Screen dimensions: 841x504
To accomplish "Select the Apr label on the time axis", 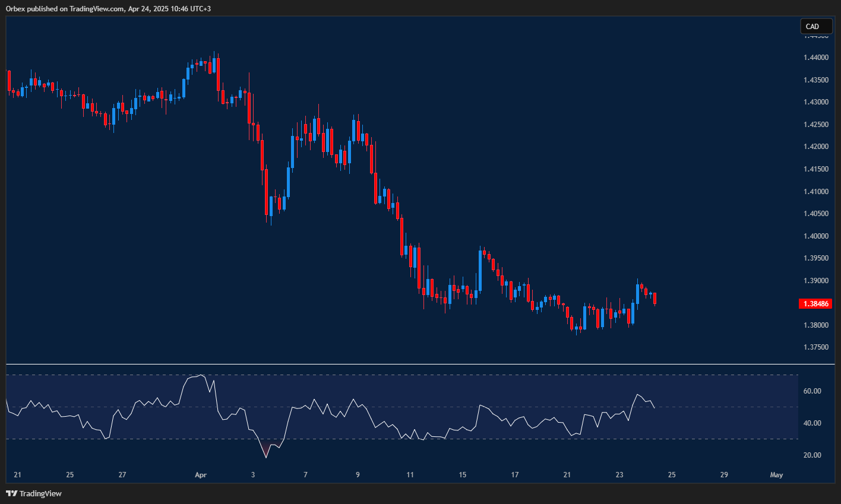I will point(200,475).
